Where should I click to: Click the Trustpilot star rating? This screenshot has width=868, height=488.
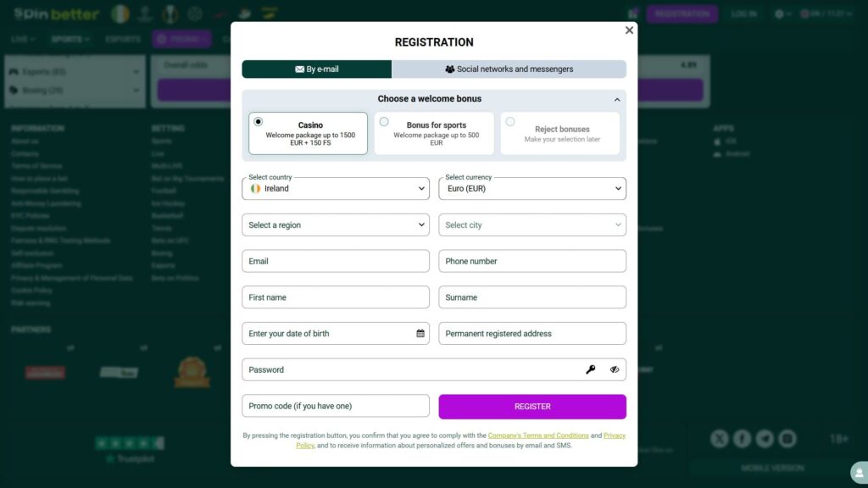point(129,442)
